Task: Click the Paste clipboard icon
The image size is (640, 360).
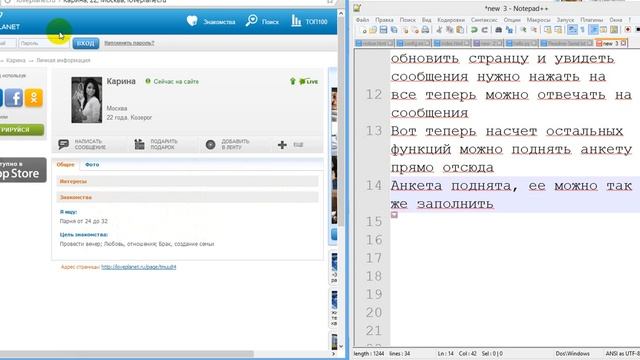Action: coord(460,30)
